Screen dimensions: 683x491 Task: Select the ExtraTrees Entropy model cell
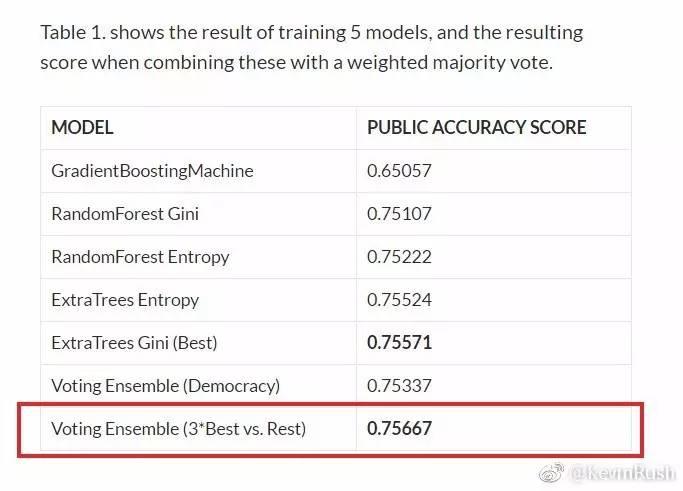pos(125,300)
